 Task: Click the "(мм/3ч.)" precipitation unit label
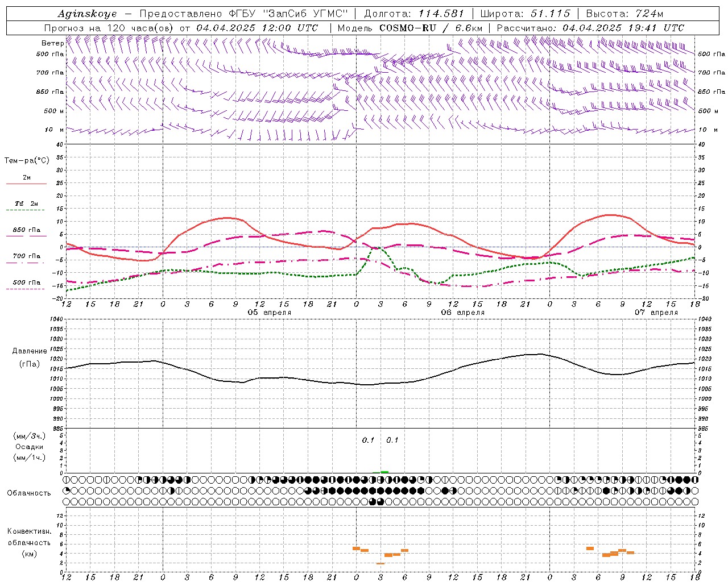(30, 436)
